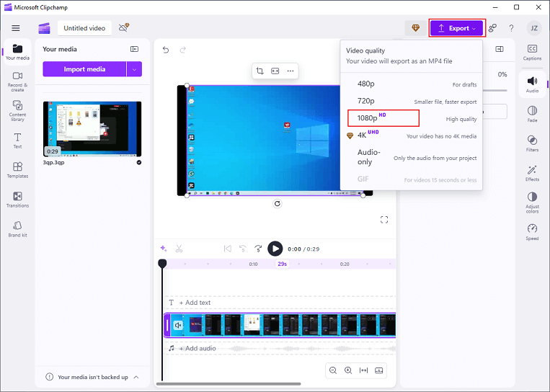Open the Text panel in sidebar
Screen dimensions: 550x392
[x=17, y=141]
